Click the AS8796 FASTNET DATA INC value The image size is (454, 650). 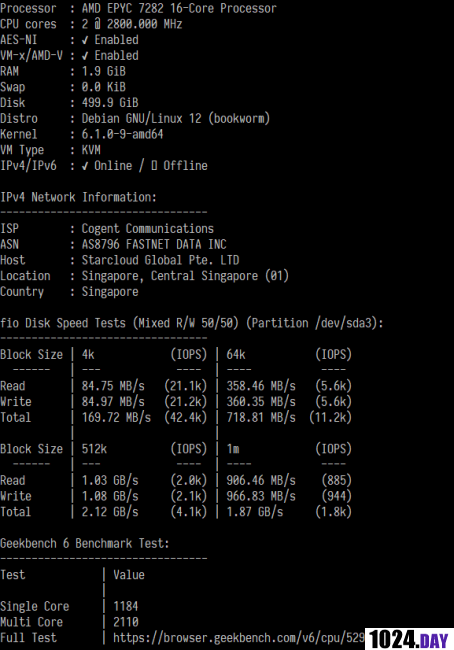tap(154, 245)
